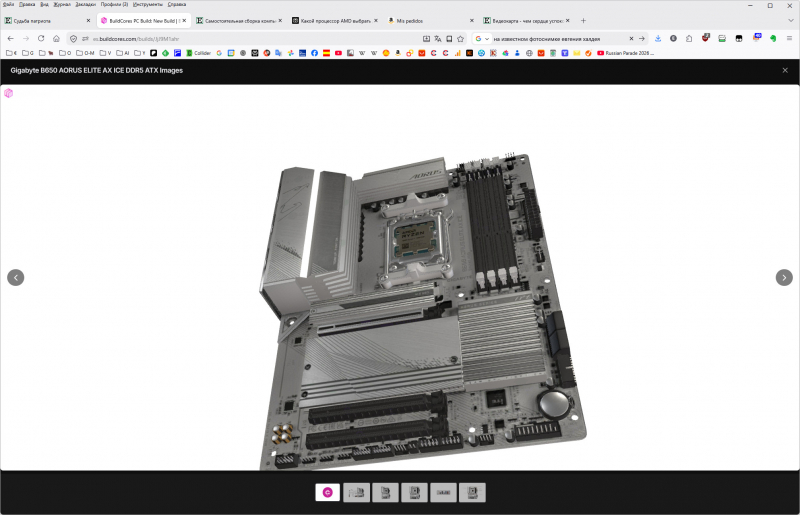Expand the list-all-tabs chevron
Screen dimensions: 800x515
(x=791, y=21)
